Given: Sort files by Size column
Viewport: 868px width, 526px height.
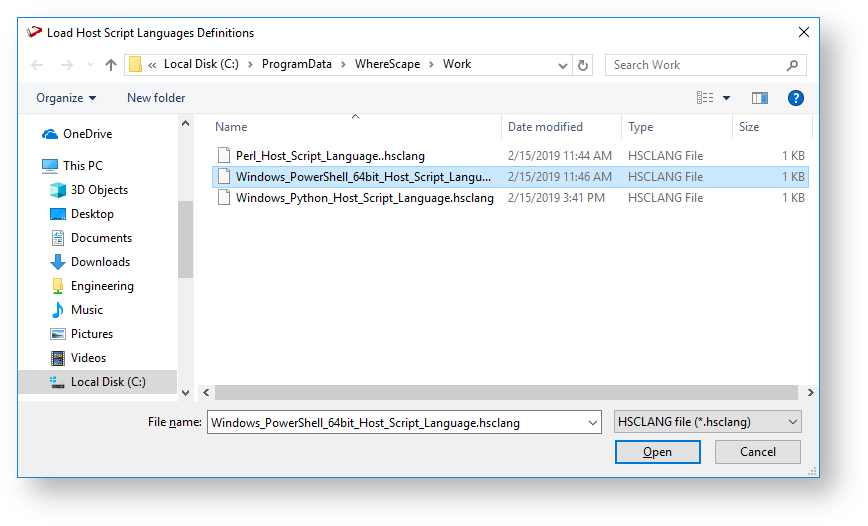Looking at the screenshot, I should coord(772,127).
